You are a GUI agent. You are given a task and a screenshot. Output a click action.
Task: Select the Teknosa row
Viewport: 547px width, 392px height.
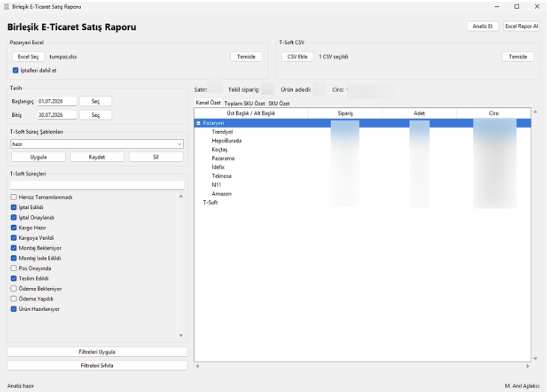tap(363, 176)
